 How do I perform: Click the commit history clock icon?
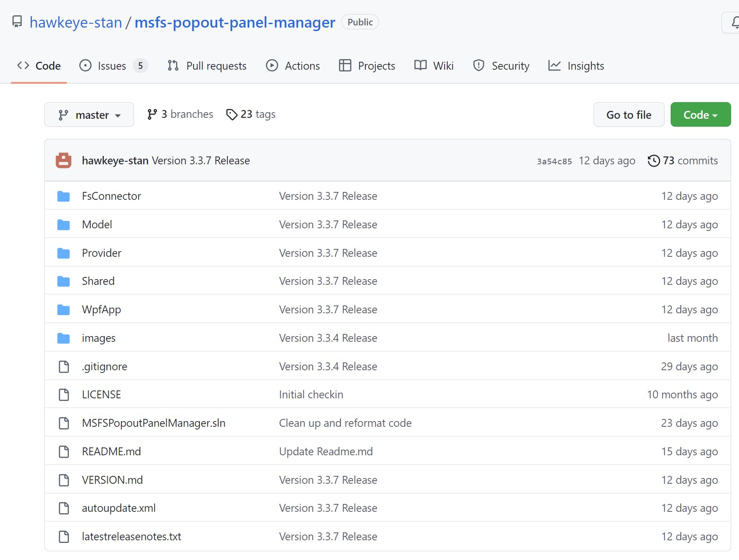tap(654, 160)
